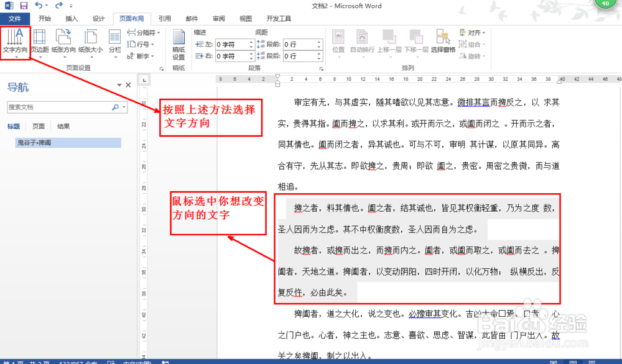Select the Results (结果) navigation tab
Viewport: 622px width, 364px height.
click(x=63, y=126)
